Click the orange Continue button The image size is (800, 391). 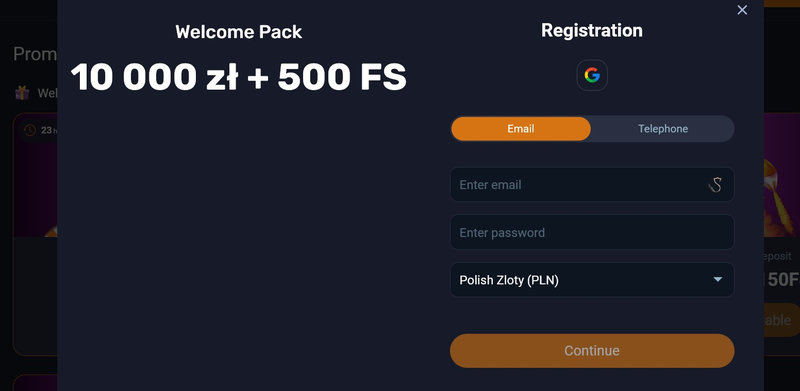point(592,351)
